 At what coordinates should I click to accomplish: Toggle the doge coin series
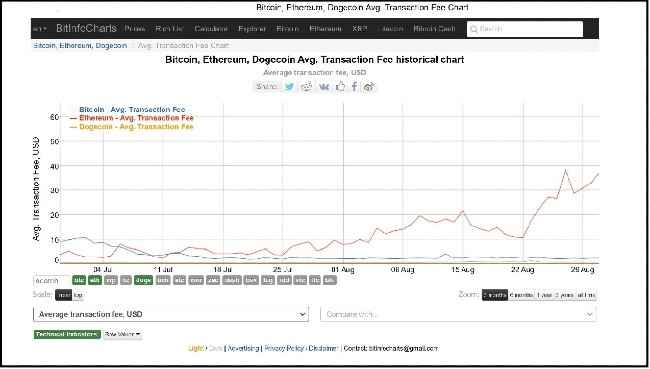(143, 280)
